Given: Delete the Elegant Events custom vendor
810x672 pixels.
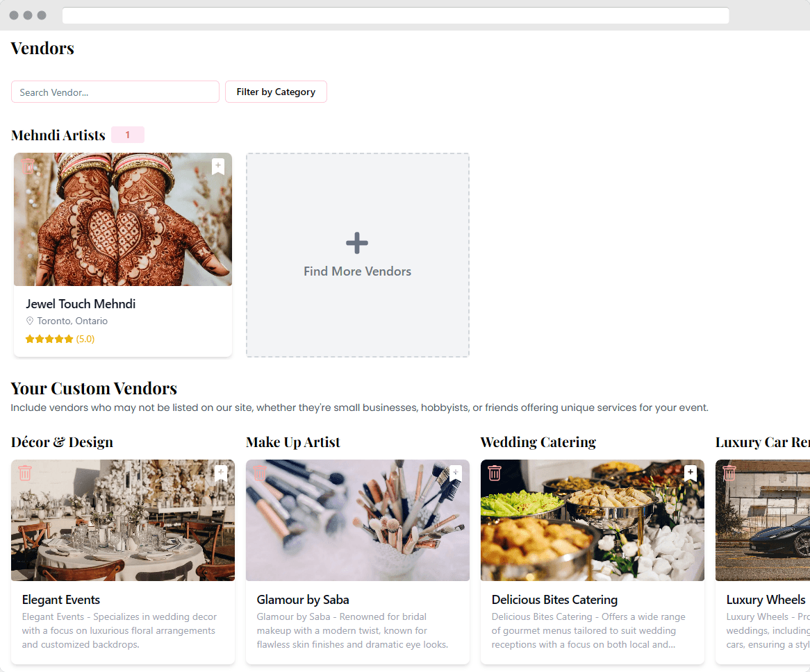Looking at the screenshot, I should [x=25, y=473].
